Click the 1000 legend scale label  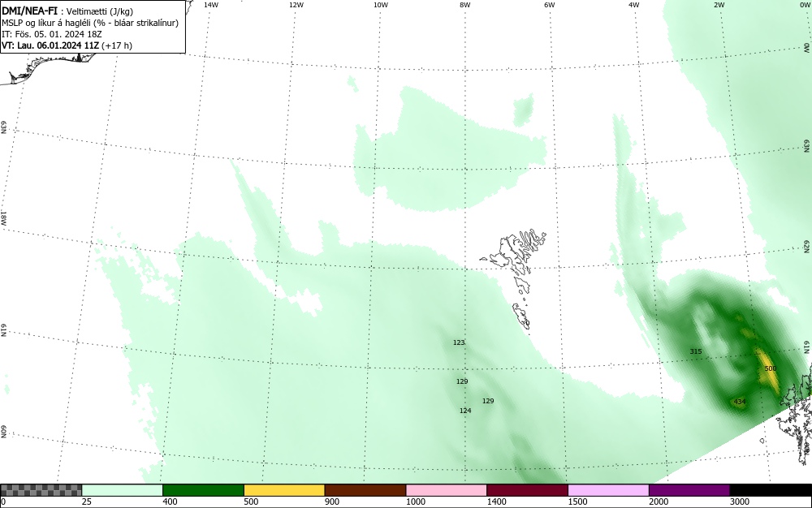415,502
